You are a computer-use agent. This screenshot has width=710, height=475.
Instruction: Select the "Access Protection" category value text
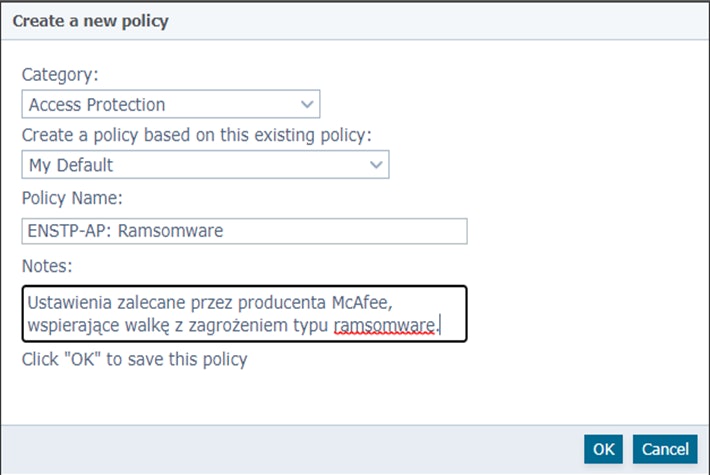point(97,105)
